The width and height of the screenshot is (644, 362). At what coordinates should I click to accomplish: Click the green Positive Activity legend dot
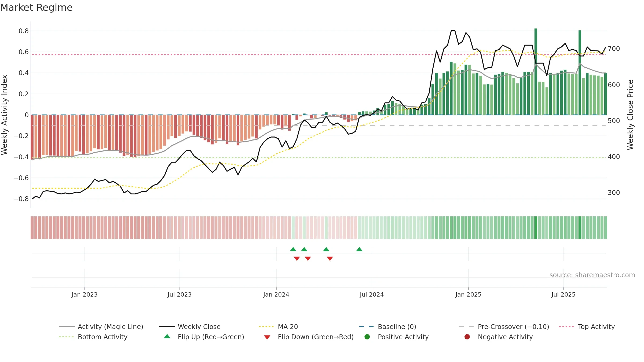[x=367, y=337]
